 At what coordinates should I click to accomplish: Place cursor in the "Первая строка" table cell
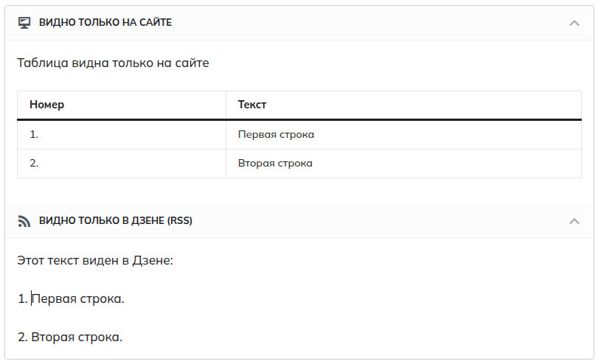(x=276, y=135)
